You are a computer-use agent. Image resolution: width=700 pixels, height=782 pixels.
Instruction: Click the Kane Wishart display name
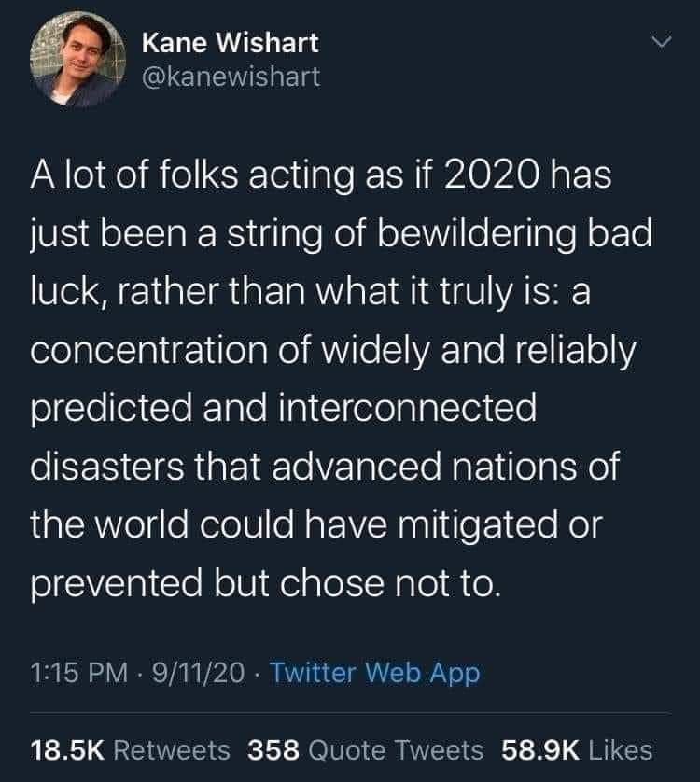[x=231, y=42]
